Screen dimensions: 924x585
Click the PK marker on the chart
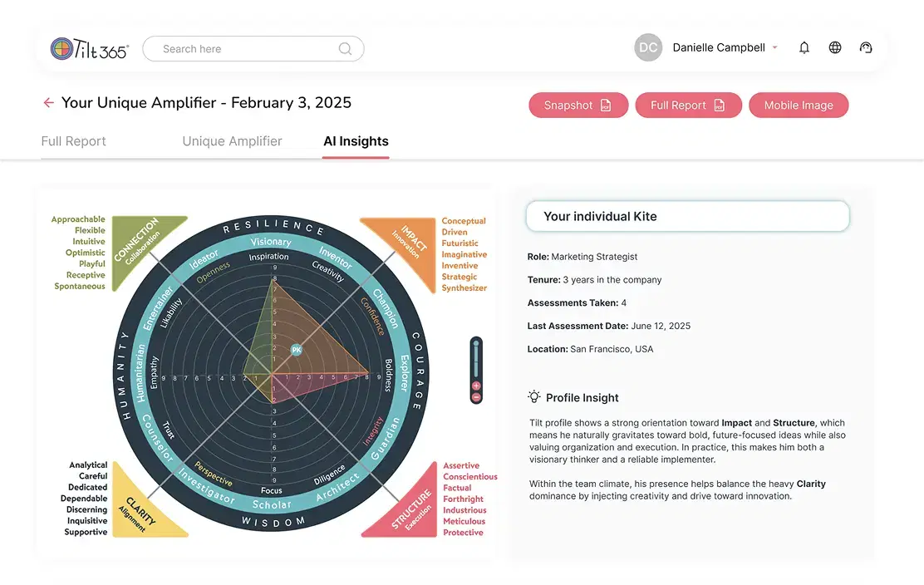pyautogui.click(x=297, y=350)
